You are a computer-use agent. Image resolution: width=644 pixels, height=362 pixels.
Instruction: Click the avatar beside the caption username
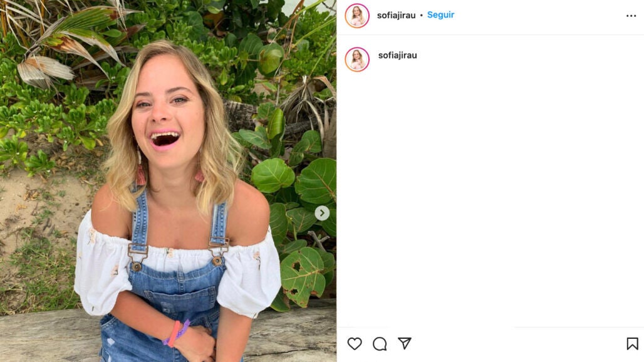pos(357,59)
